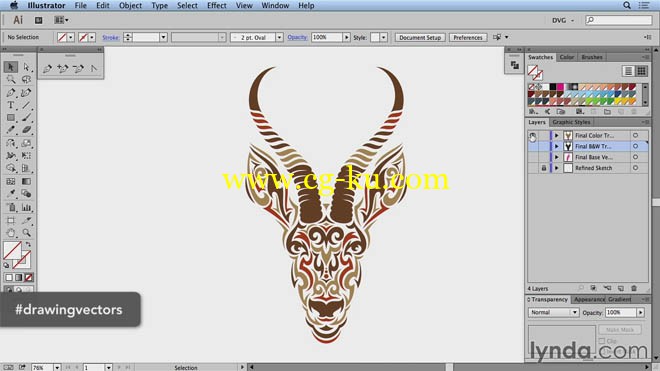Open the DVG workspace switcher
The width and height of the screenshot is (660, 371).
(x=563, y=20)
